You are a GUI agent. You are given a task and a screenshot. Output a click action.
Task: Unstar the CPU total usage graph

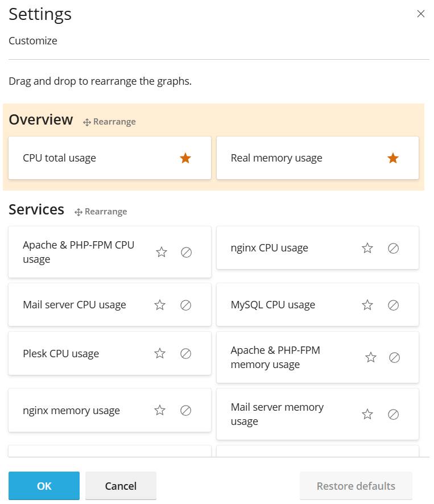(x=185, y=158)
